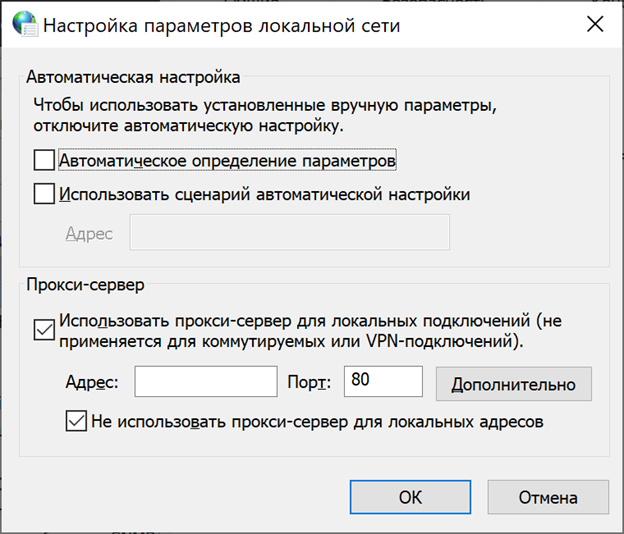
Task: Confirm the settings with the OK button
Action: click(410, 497)
